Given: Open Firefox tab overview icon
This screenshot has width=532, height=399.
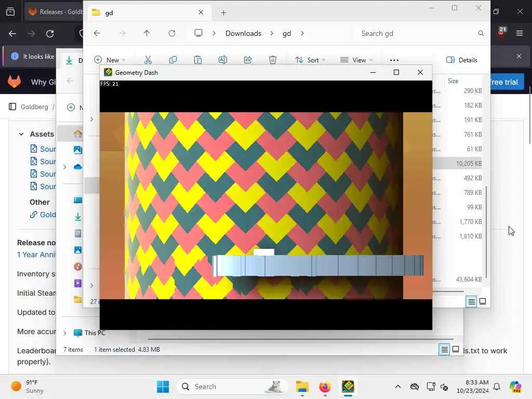Looking at the screenshot, I should [x=10, y=11].
